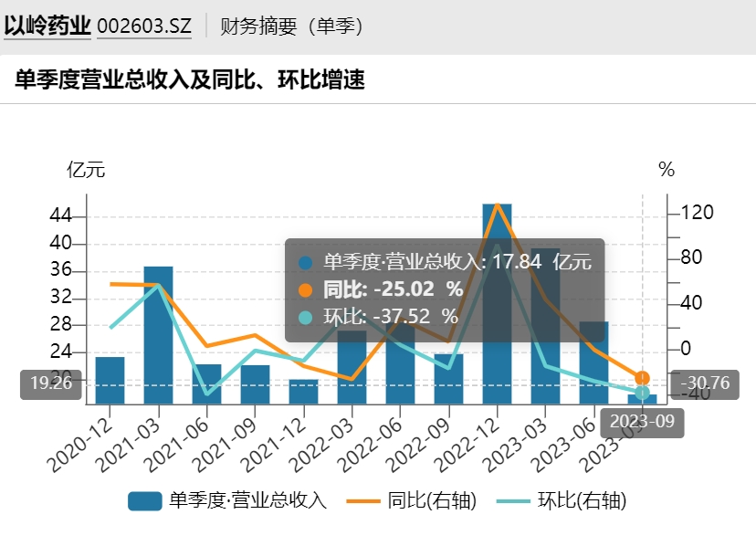
Task: Click the teal 环比 data marker at 2023-09
Action: [x=643, y=393]
